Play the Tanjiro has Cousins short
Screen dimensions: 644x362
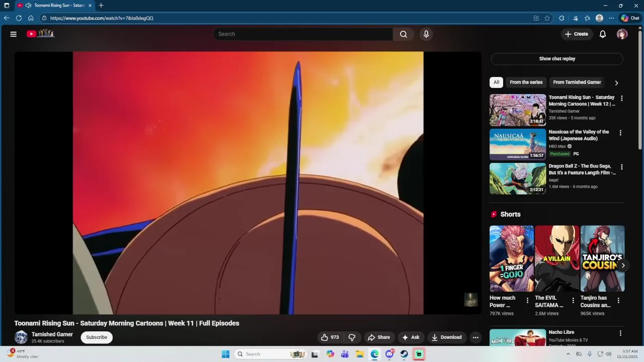pos(602,258)
